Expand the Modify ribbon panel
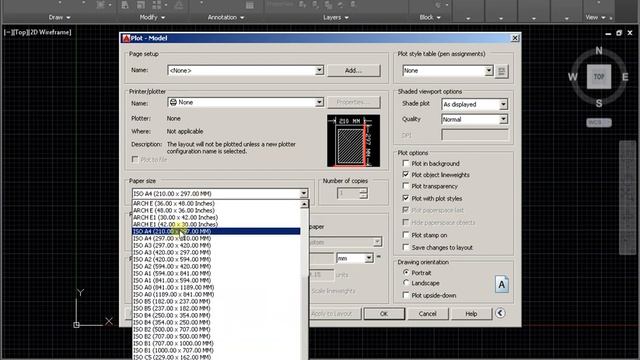This screenshot has height=360, width=640. tap(152, 18)
